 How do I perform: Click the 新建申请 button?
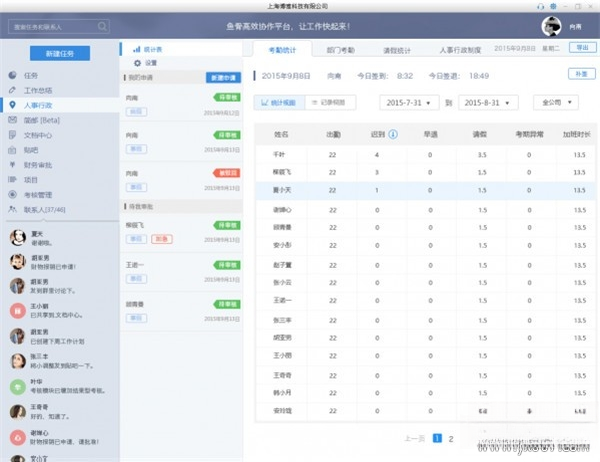(223, 78)
